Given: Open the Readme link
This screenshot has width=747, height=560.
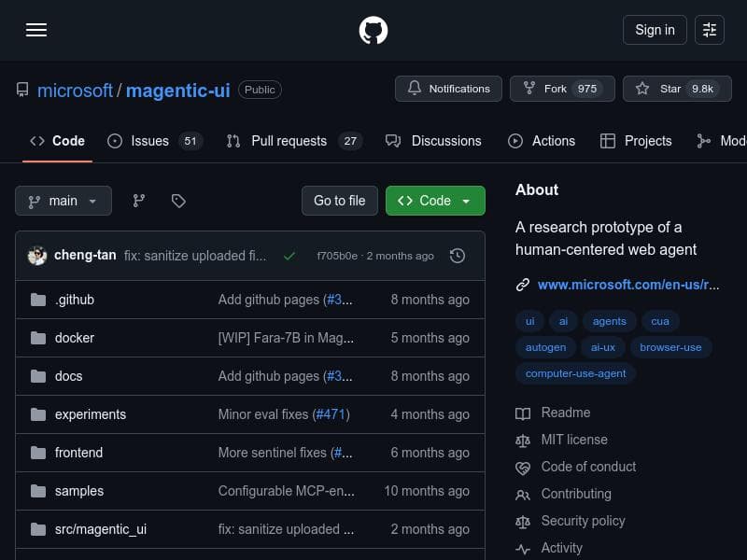Looking at the screenshot, I should [x=566, y=413].
